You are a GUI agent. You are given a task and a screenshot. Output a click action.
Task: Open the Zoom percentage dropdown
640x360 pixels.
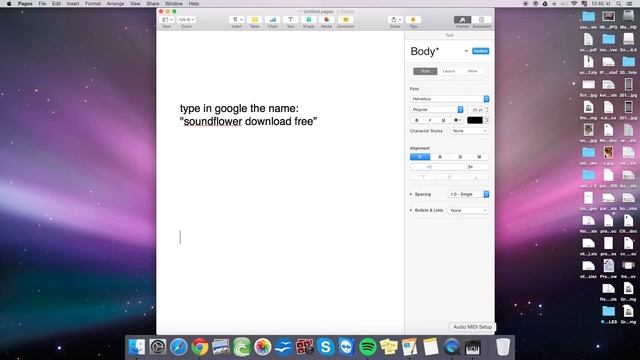point(186,20)
